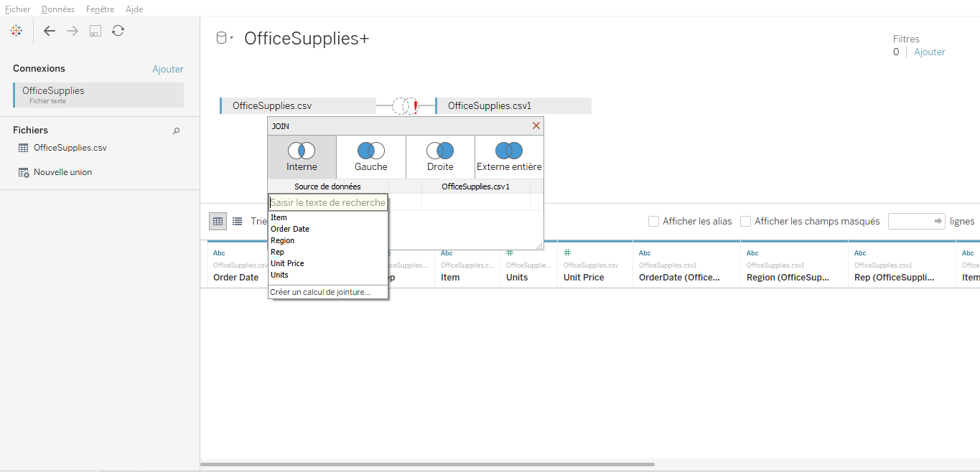Open the Données menu
The width and height of the screenshot is (980, 472).
click(57, 9)
